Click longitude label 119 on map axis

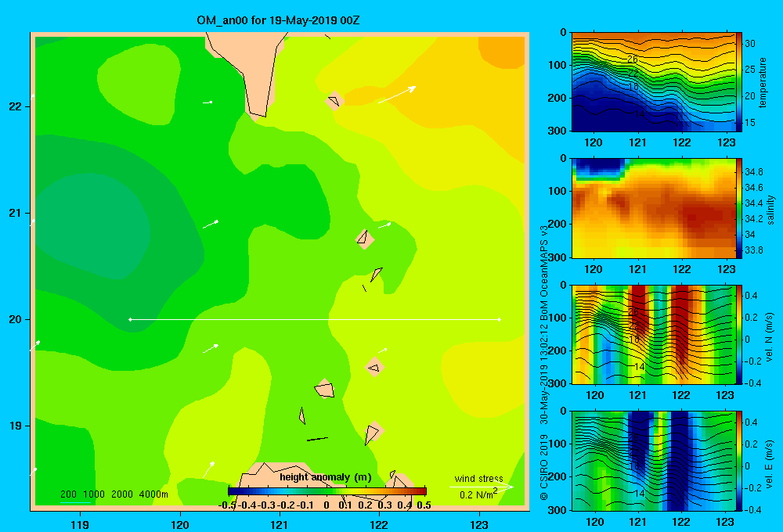click(x=80, y=524)
